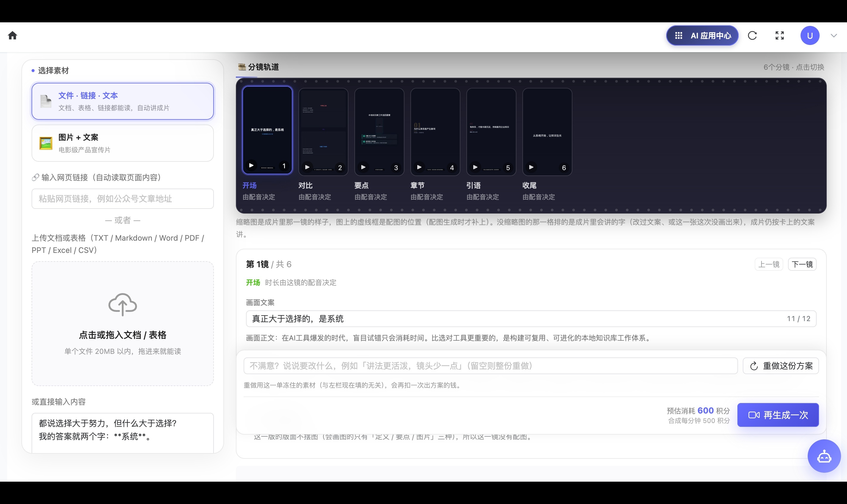847x504 pixels.
Task: Click the redo feedback input 不满意？
Action: click(491, 366)
